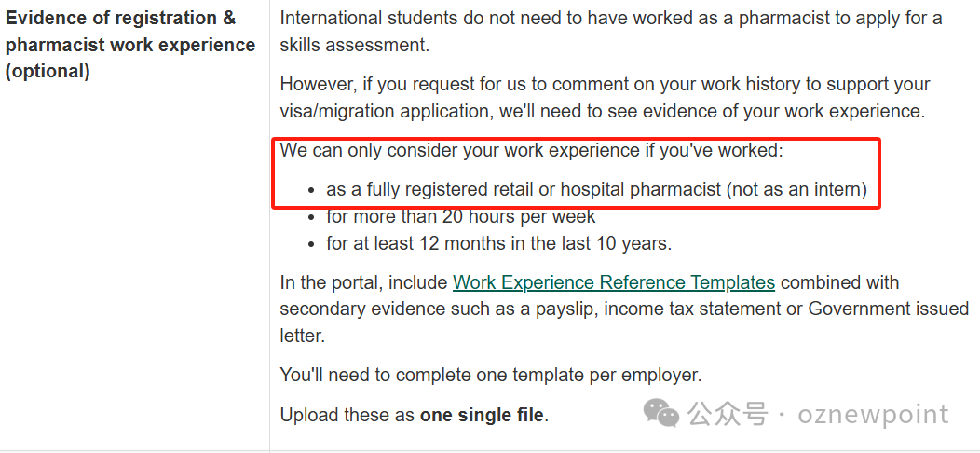The image size is (980, 453).
Task: Click the words "Upload these as"
Action: [347, 416]
